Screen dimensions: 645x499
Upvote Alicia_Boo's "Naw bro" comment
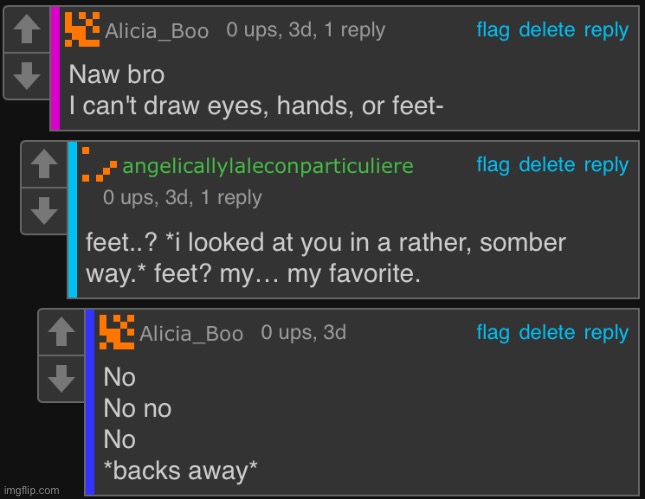coord(28,32)
